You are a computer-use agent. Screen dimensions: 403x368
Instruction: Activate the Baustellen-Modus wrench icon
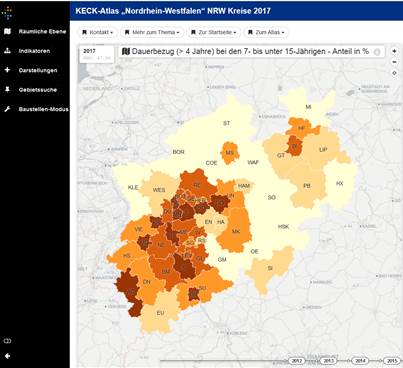tap(7, 109)
